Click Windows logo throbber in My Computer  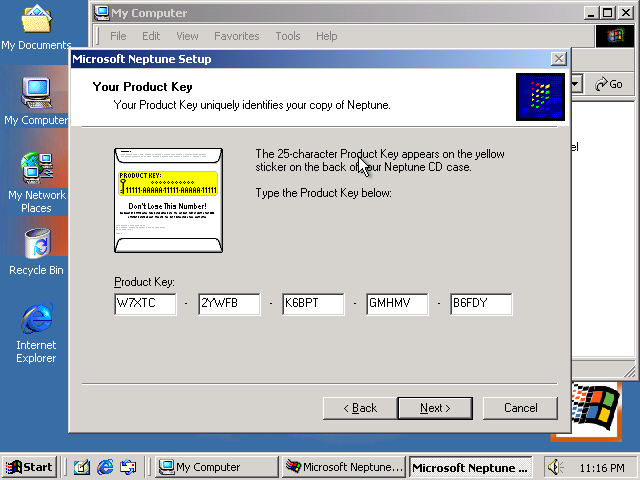click(616, 36)
